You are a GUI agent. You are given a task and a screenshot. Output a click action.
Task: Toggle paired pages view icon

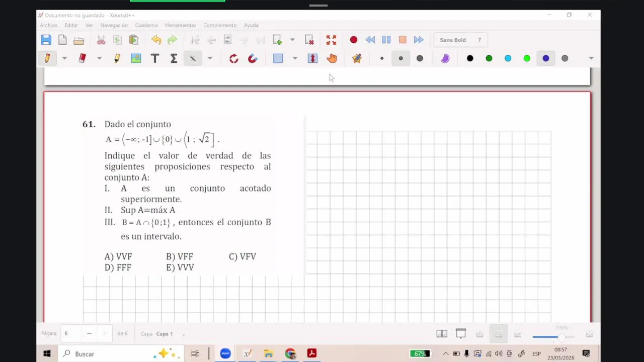click(x=442, y=333)
